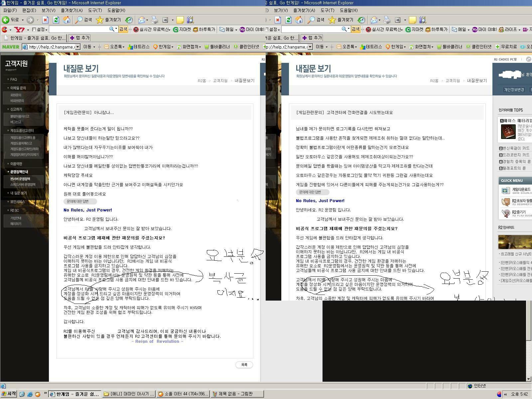Toggle the 설정 checkbox in the Yahoo toolbar

click(34, 30)
